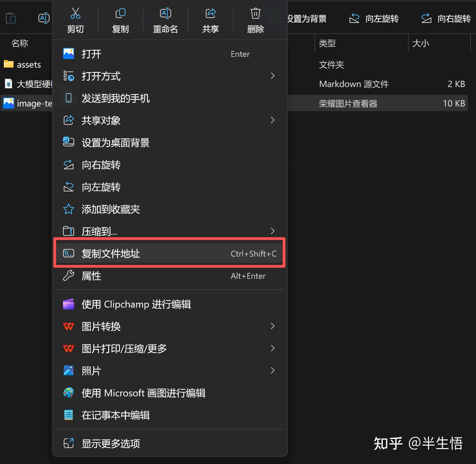Expand the 图片转换 submenu arrow

tap(273, 326)
